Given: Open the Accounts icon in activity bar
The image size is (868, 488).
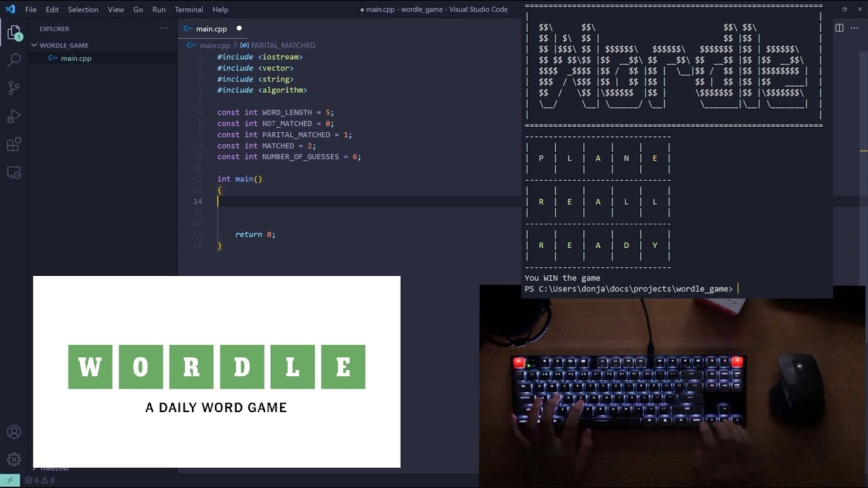Looking at the screenshot, I should pos(14,432).
